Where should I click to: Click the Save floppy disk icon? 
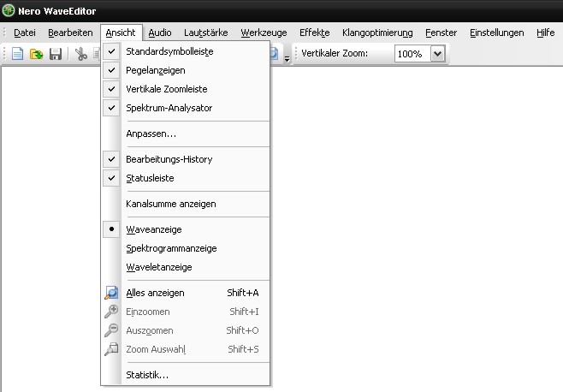point(56,54)
